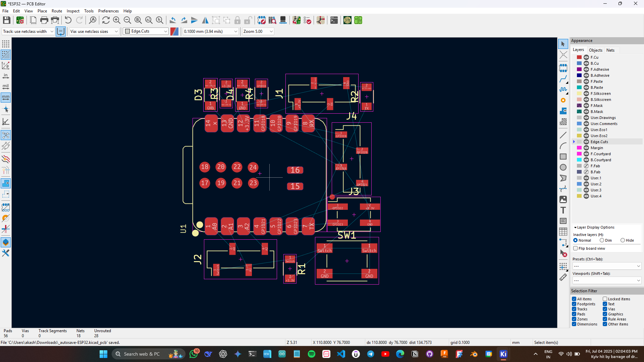Toggle the ratsnest display icon

pos(6,135)
